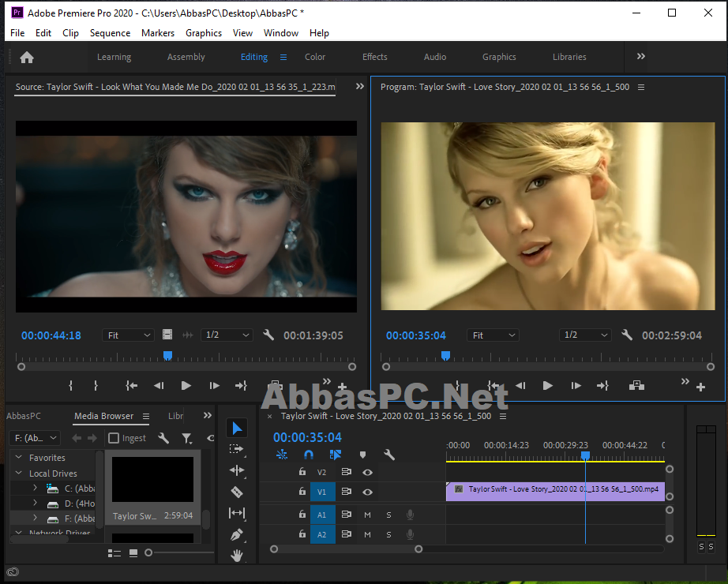This screenshot has width=728, height=584.
Task: Open Source monitor zoom Fit dropdown
Action: coord(128,335)
